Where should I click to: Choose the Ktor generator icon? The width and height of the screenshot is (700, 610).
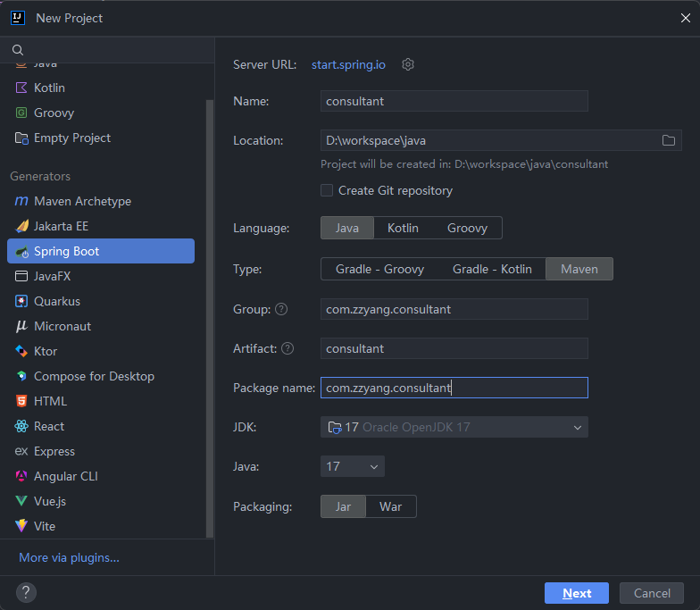tap(21, 351)
